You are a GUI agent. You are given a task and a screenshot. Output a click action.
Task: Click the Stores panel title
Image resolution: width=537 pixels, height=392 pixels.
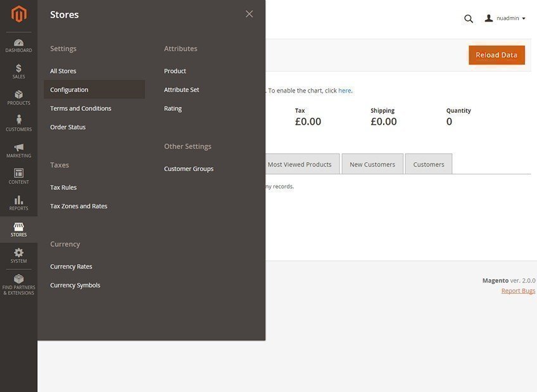pos(65,15)
